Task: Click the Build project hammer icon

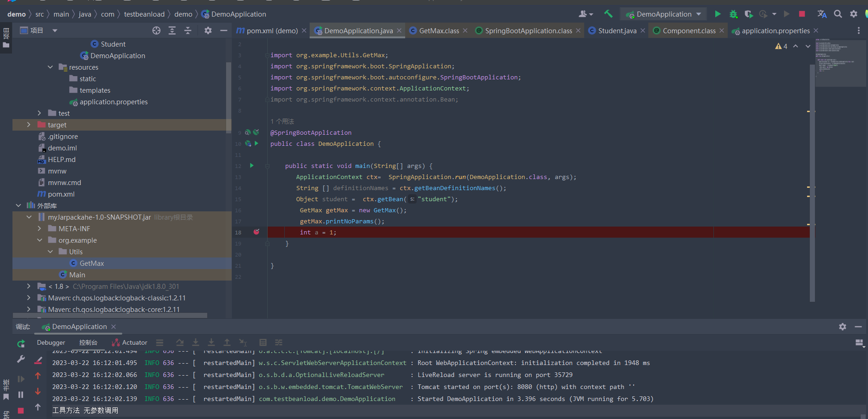Action: coord(608,14)
